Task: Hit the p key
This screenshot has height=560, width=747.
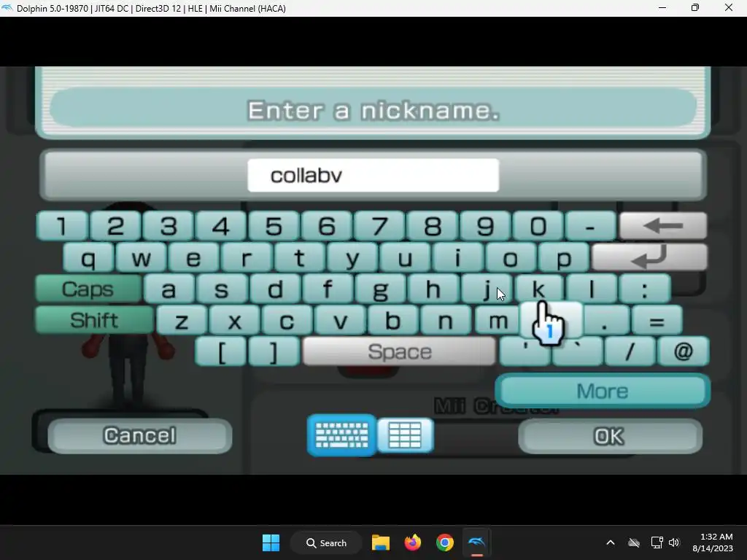Action: click(564, 257)
